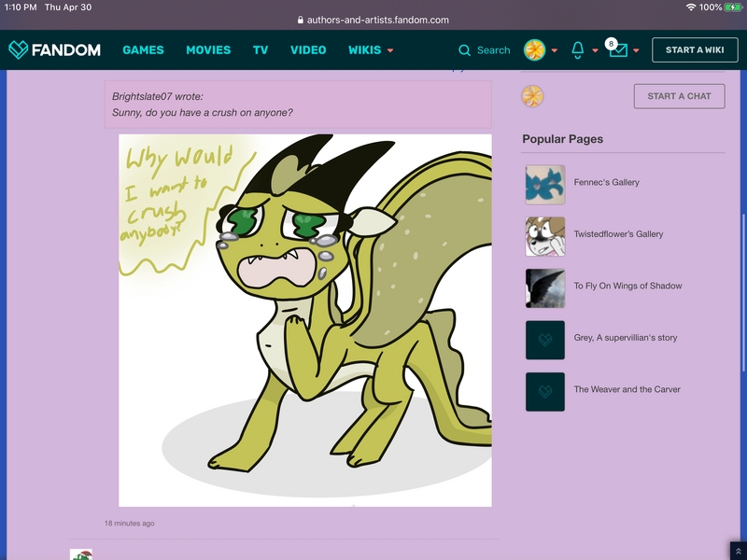This screenshot has width=747, height=560.
Task: Open the messages envelope icon
Action: pos(618,50)
